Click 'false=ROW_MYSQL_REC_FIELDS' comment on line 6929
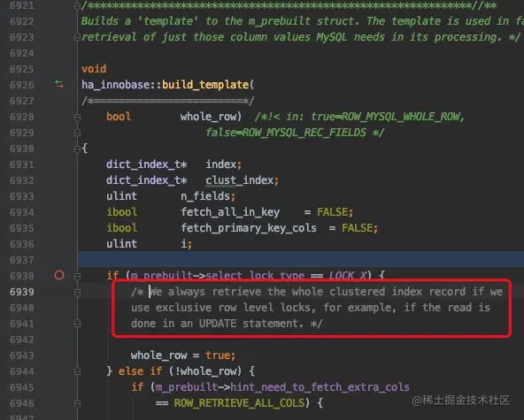The width and height of the screenshot is (524, 420). (286, 133)
